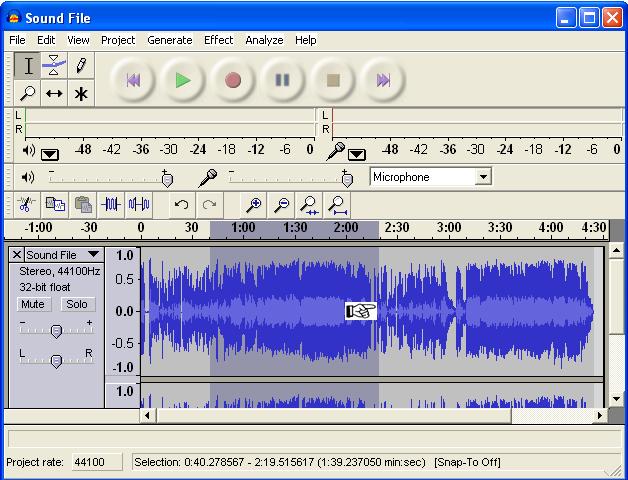628x480 pixels.
Task: Open the Effect menu
Action: click(x=219, y=40)
